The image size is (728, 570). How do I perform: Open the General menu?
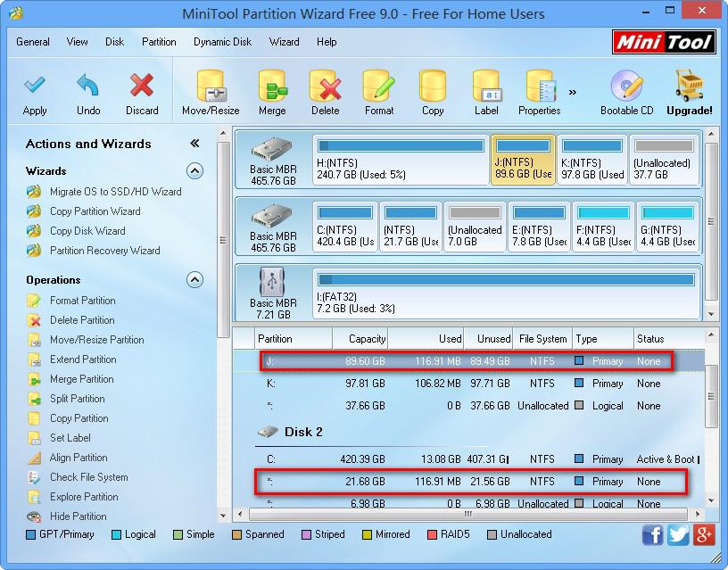click(33, 42)
